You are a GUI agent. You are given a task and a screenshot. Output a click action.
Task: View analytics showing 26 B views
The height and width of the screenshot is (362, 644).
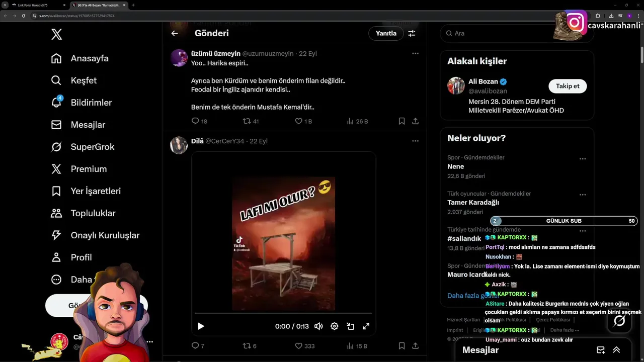point(357,121)
